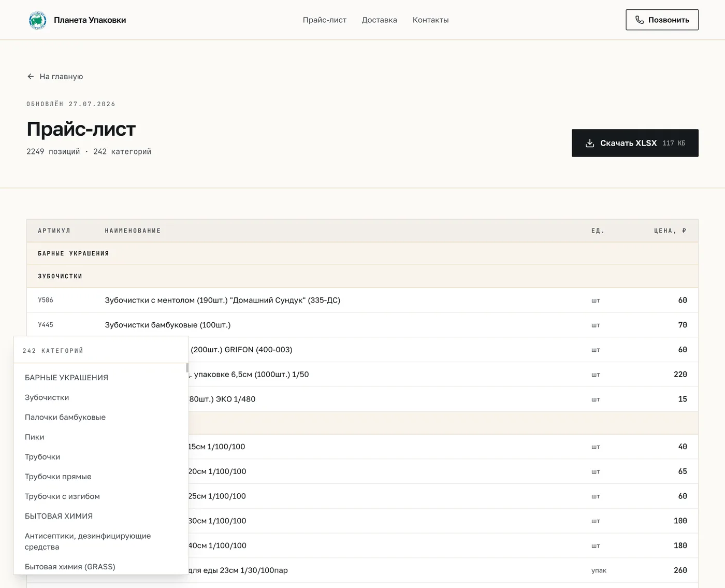Image resolution: width=725 pixels, height=588 pixels.
Task: Select Зубочистки in the category panel
Action: point(47,397)
